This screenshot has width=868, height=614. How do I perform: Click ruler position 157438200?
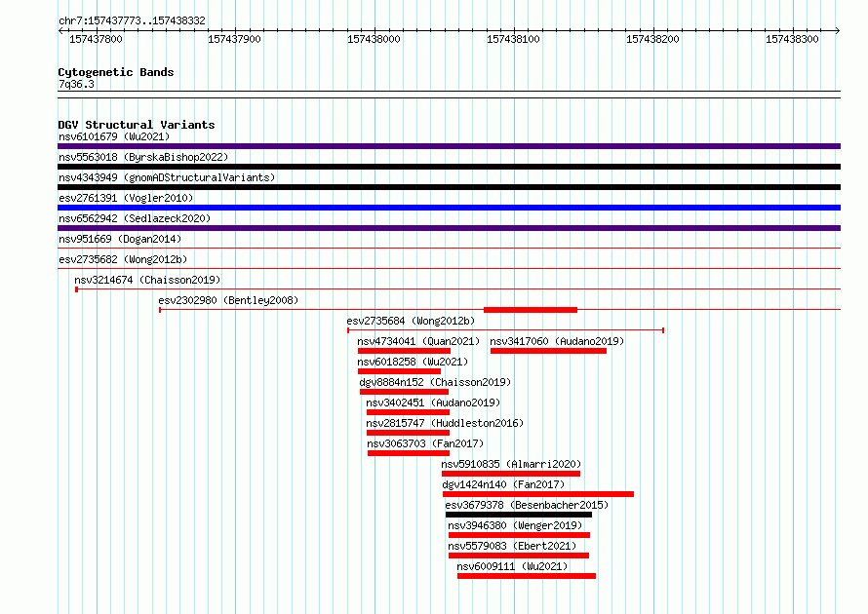652,39
